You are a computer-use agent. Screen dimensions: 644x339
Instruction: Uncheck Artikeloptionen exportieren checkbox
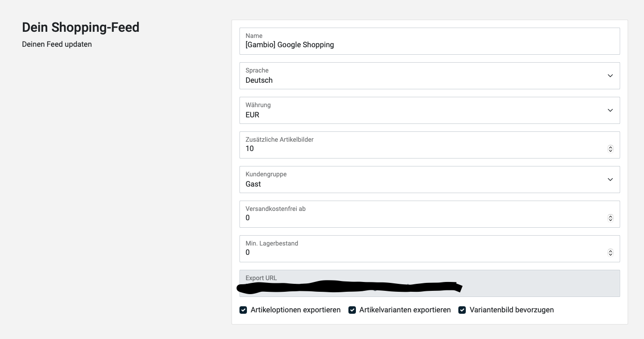click(243, 310)
